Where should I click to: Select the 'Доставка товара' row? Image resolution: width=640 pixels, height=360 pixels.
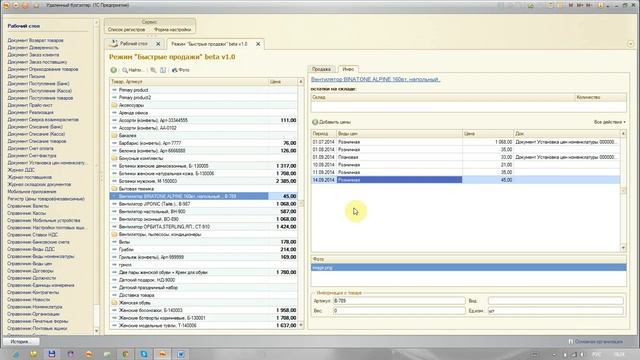click(x=204, y=295)
